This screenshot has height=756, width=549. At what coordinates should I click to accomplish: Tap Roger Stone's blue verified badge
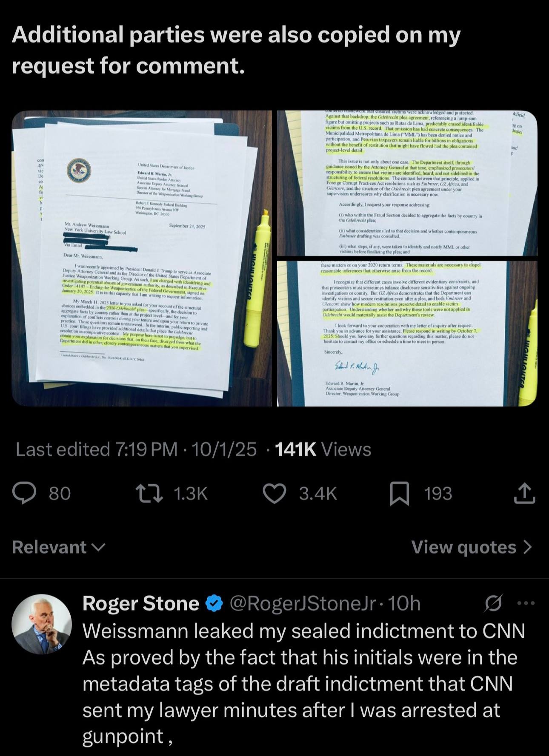(214, 603)
